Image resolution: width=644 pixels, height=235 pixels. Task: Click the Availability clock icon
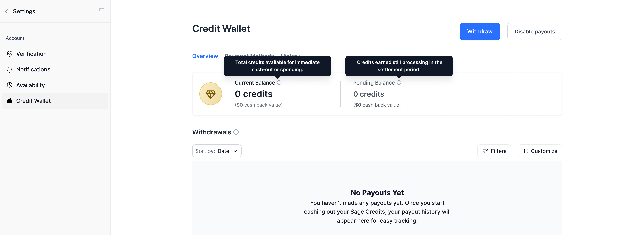point(10,85)
